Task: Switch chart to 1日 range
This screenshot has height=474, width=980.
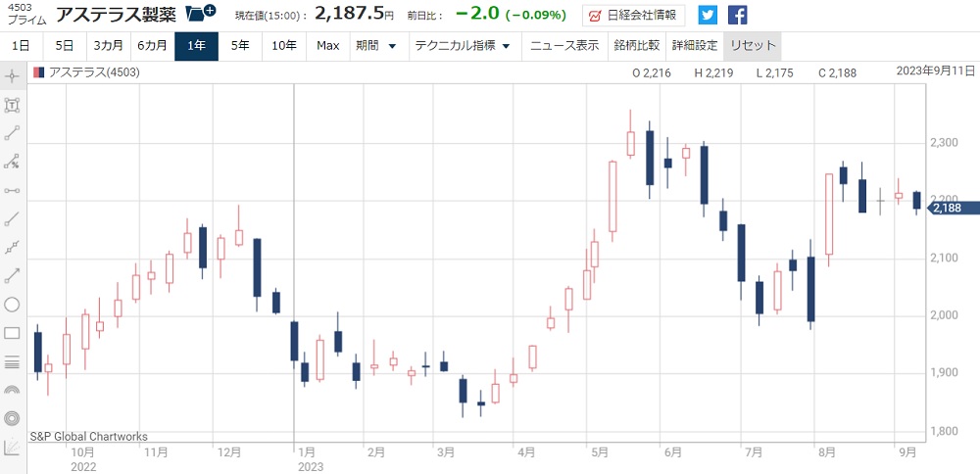Action: [x=21, y=46]
